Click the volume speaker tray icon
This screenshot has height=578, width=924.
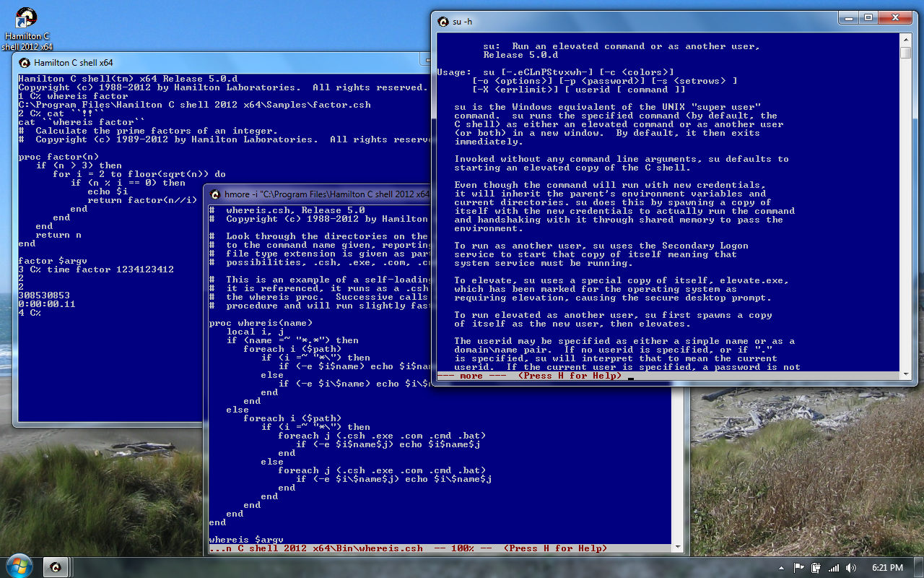pos(851,568)
